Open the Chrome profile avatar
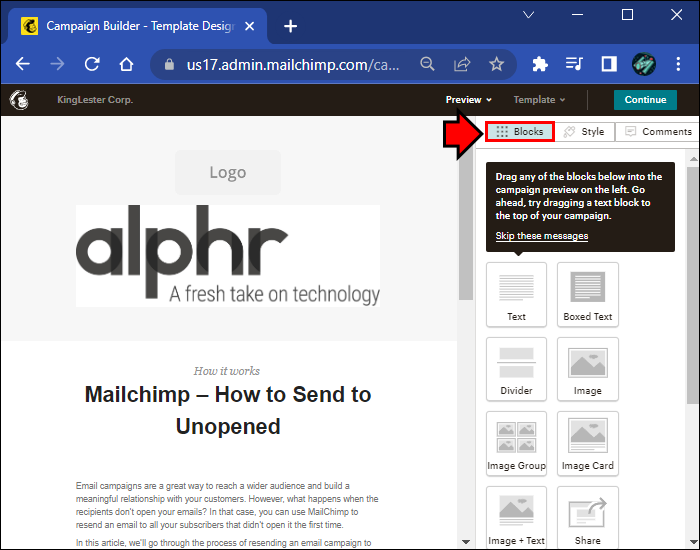700x550 pixels. [644, 64]
